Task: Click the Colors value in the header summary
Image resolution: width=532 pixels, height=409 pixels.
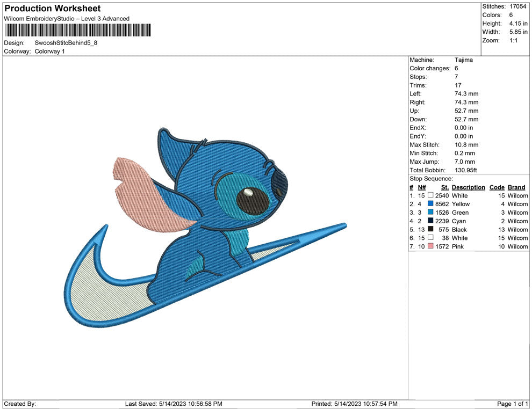Action: (x=511, y=15)
